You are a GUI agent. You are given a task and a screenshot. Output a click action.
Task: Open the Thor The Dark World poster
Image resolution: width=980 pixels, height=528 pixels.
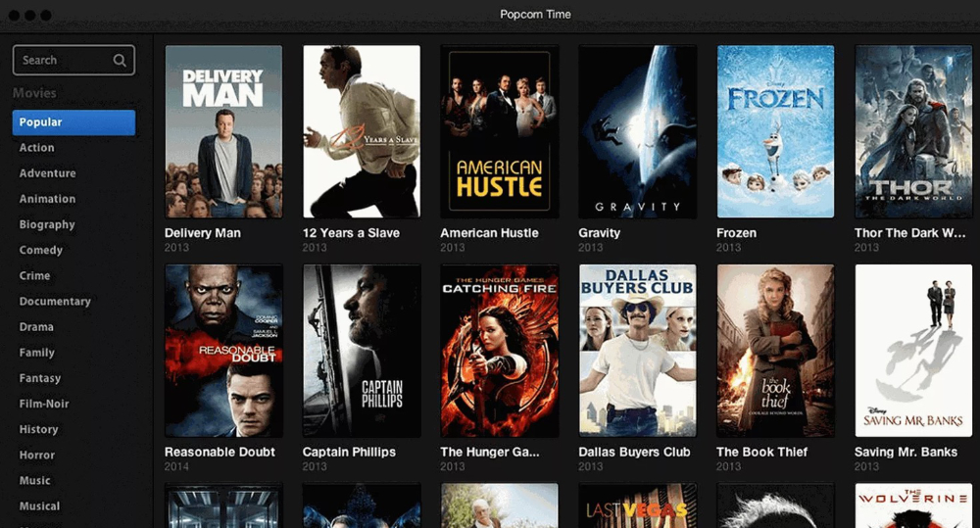913,131
